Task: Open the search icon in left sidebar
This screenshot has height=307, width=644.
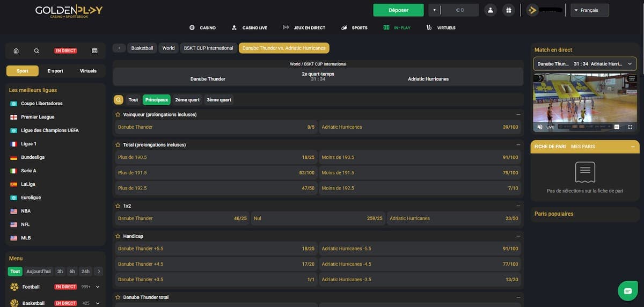Action: [36, 51]
